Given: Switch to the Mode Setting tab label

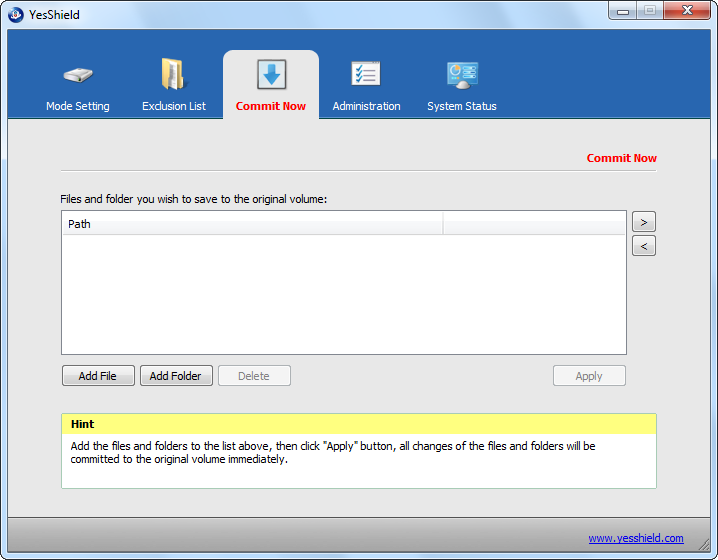Looking at the screenshot, I should tap(78, 106).
